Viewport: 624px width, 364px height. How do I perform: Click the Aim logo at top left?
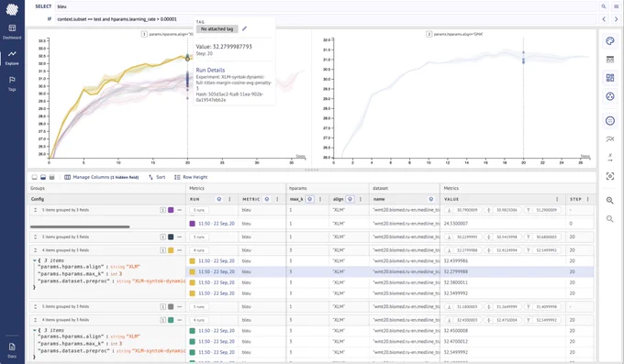[12, 9]
